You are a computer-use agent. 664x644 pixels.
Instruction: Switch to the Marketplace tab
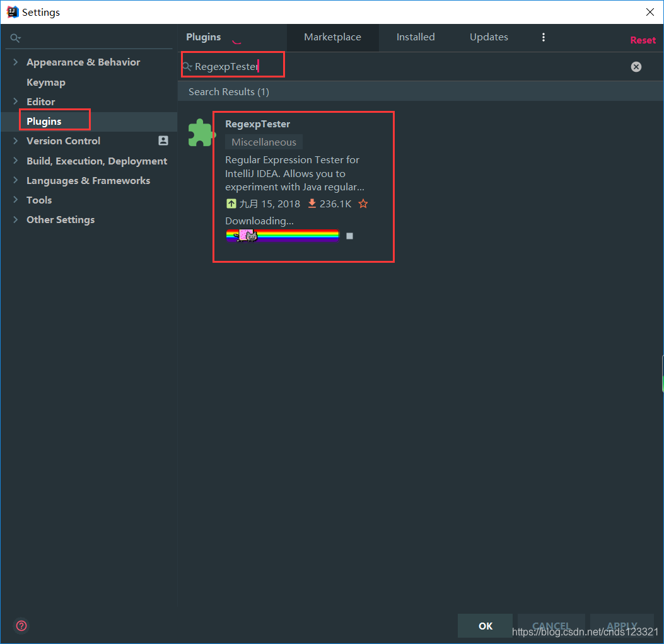click(332, 37)
